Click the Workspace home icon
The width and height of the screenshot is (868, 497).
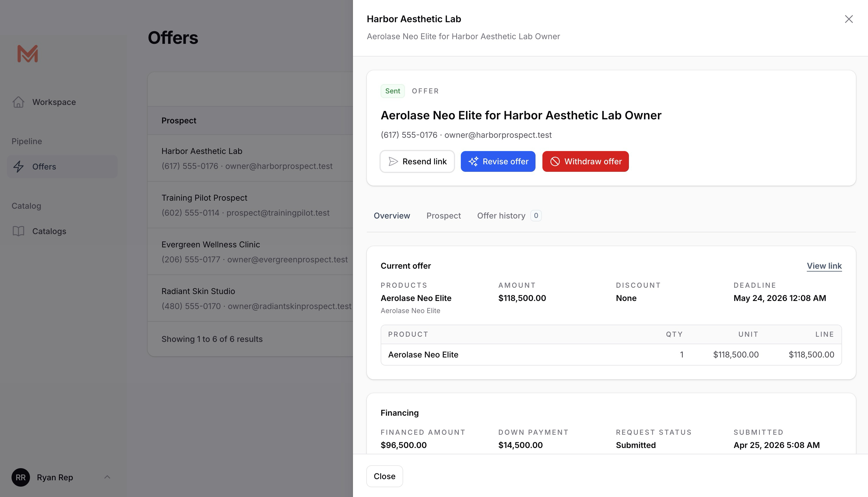click(18, 102)
